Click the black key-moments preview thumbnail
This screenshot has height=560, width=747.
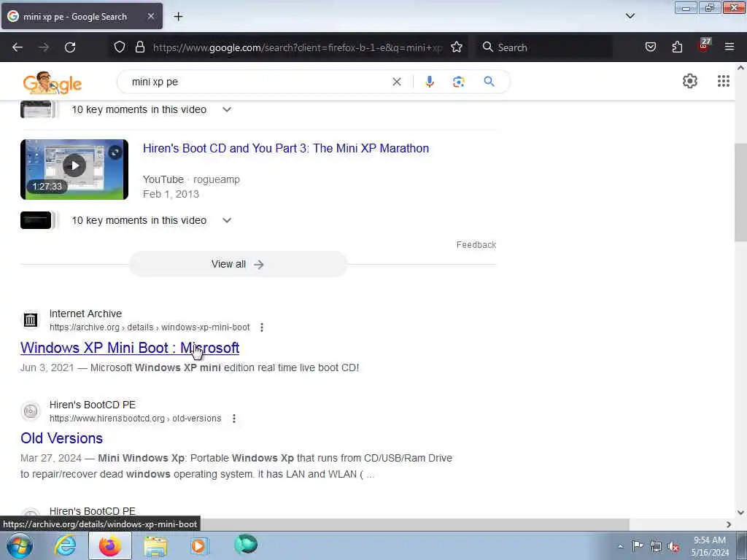36,220
